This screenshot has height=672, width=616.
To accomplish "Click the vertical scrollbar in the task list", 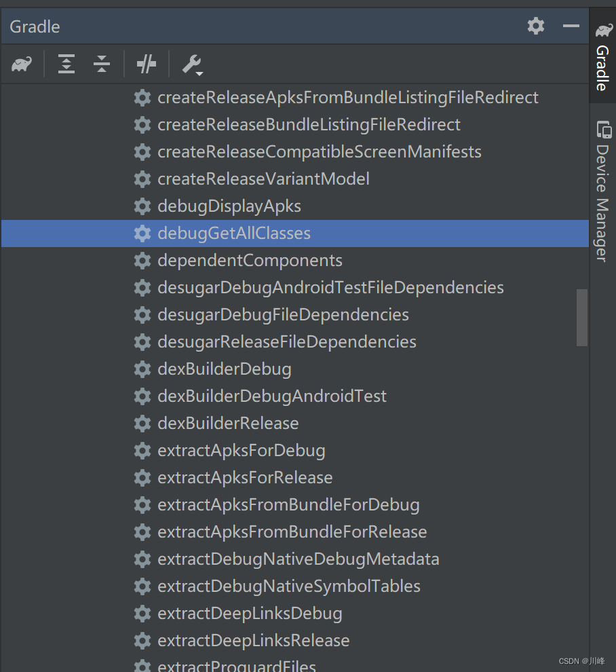I will [583, 318].
